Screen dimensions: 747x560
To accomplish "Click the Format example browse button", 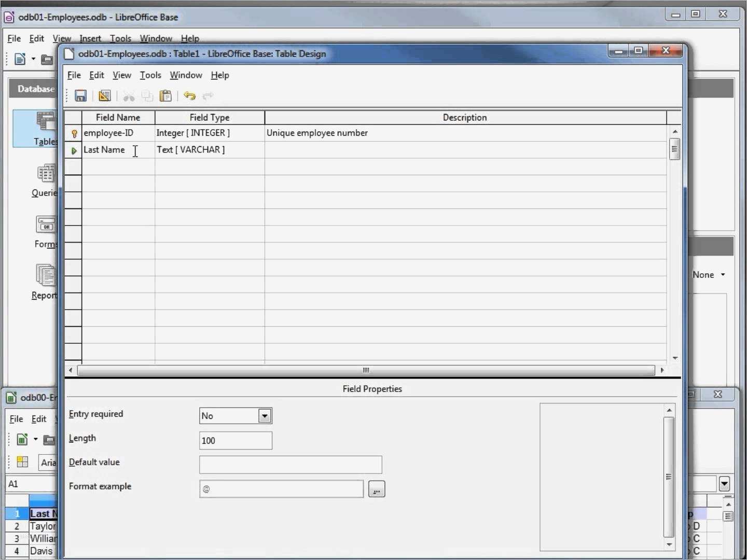I will pyautogui.click(x=376, y=488).
